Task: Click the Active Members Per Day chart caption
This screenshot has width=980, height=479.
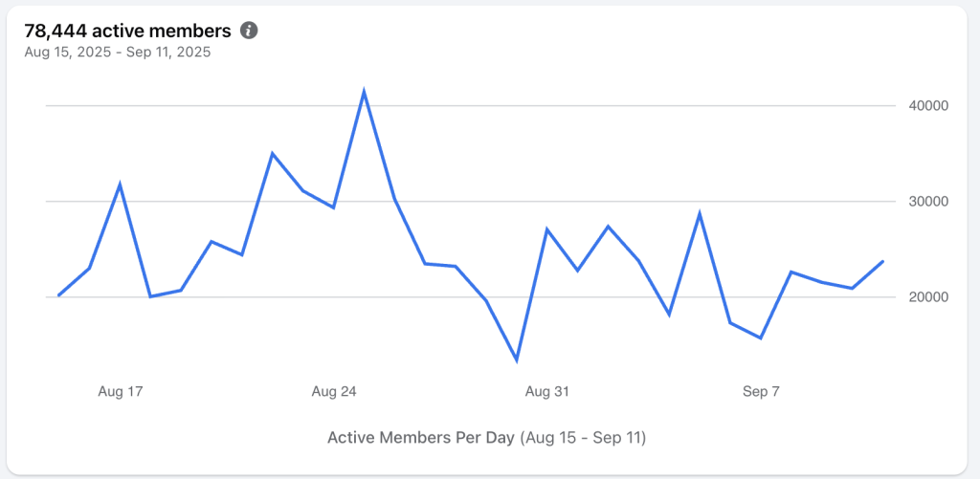Action: (x=486, y=438)
